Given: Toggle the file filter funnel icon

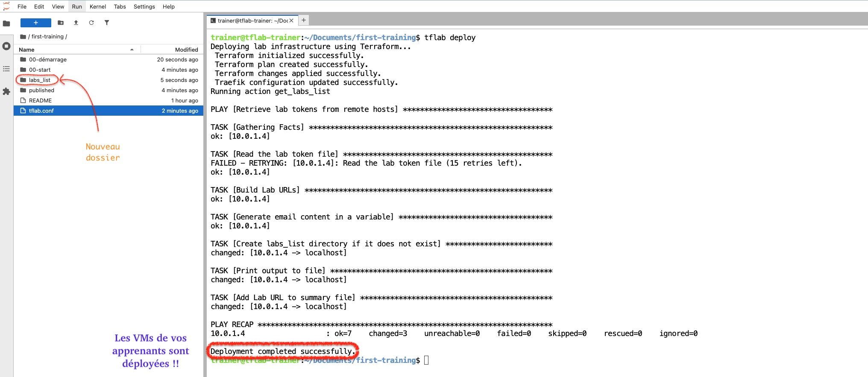Looking at the screenshot, I should pos(107,23).
